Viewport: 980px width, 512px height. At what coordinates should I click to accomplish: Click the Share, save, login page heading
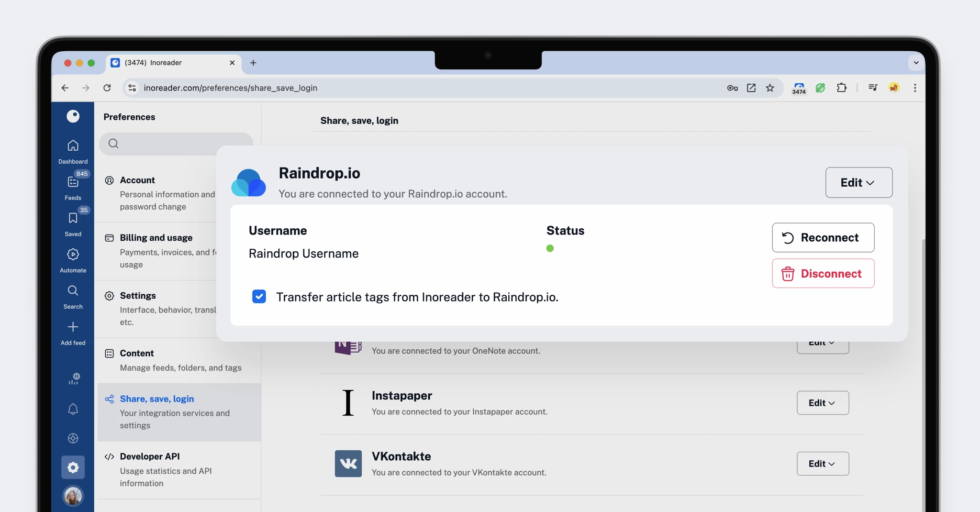tap(359, 121)
